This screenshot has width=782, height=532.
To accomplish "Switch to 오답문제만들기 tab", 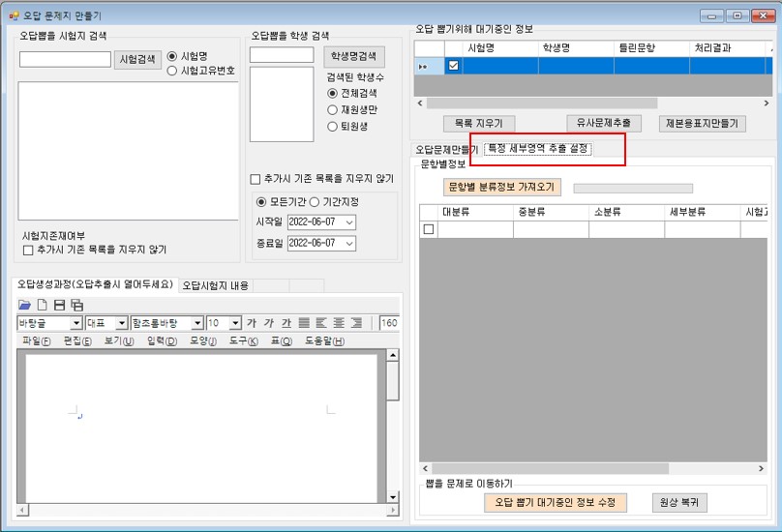I will tap(447, 150).
